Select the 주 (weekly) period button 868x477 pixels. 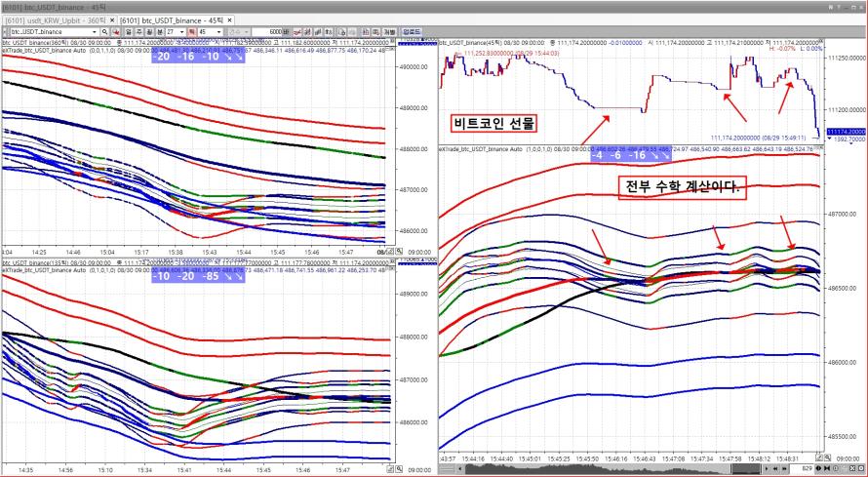[x=139, y=31]
